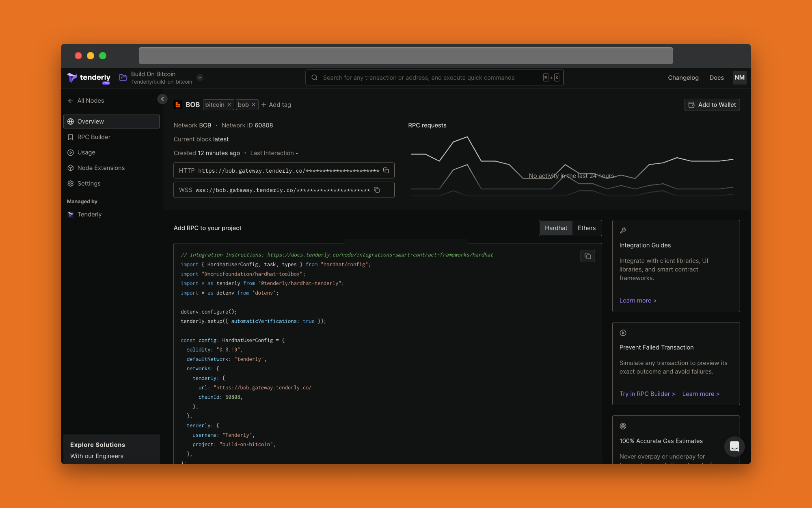Collapse the left sidebar
Viewport: 812px width, 508px height.
click(162, 99)
